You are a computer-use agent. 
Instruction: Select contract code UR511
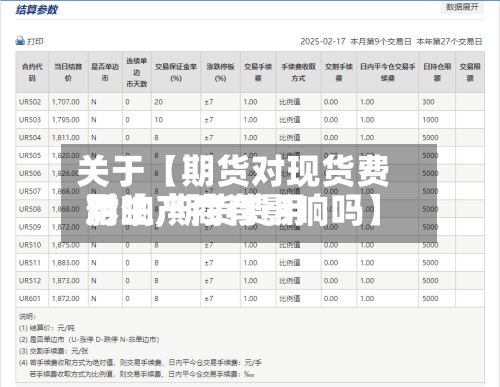[30, 263]
